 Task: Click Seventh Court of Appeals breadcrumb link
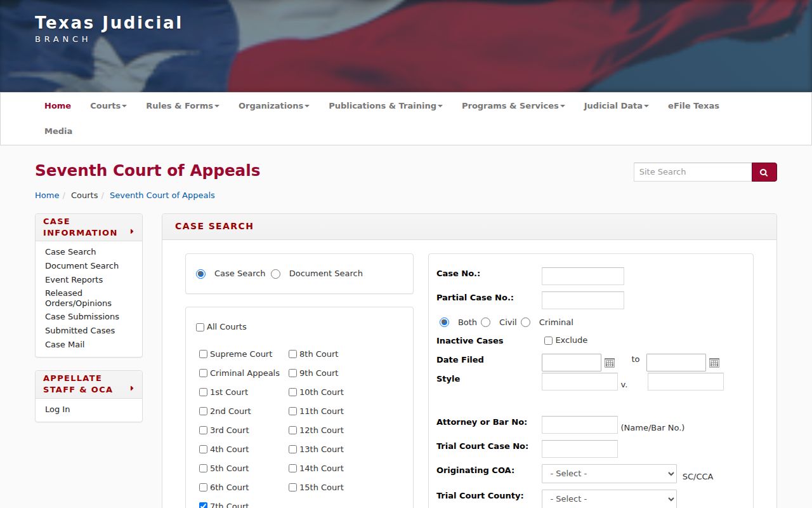[162, 196]
